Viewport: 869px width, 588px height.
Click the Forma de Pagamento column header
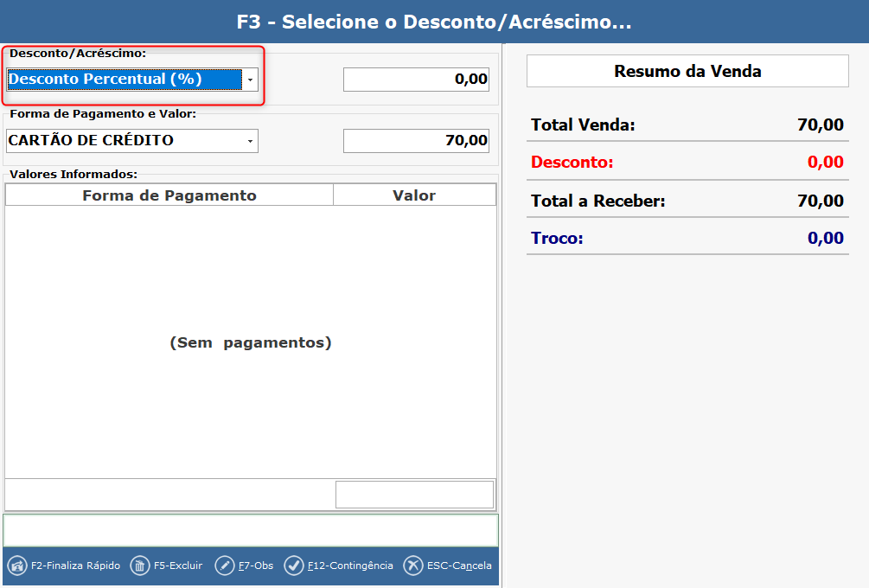tap(169, 195)
